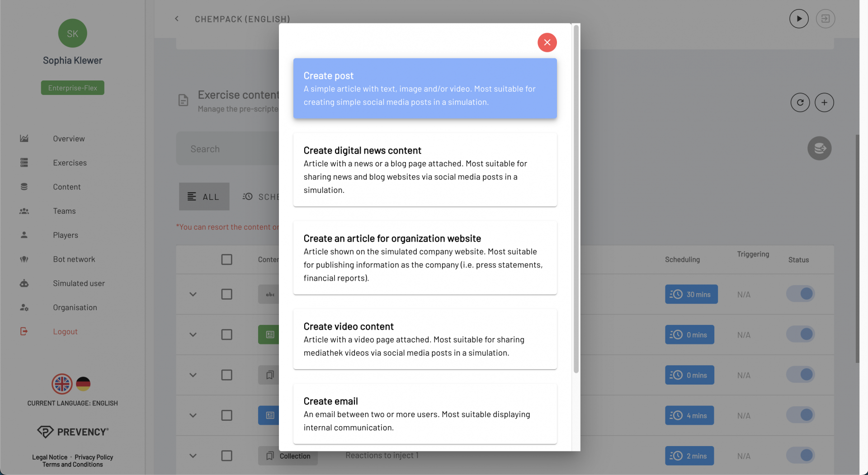Toggle the status switch on the first row

tap(801, 293)
